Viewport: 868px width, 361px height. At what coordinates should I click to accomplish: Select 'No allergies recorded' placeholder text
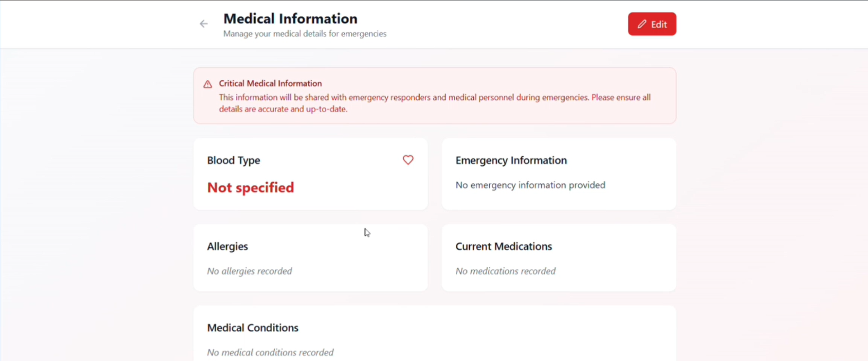click(249, 271)
